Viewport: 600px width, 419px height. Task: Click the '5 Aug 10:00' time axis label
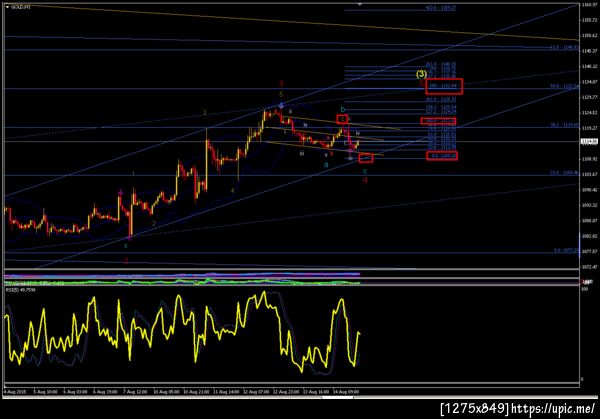coord(45,391)
